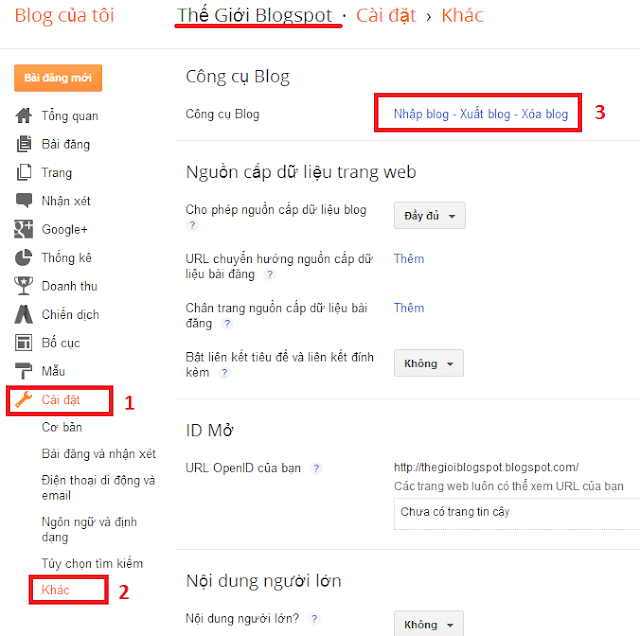This screenshot has height=636, width=640.
Task: Click the Nguồn cấp dữ liệu trang web heading
Action: [x=301, y=172]
